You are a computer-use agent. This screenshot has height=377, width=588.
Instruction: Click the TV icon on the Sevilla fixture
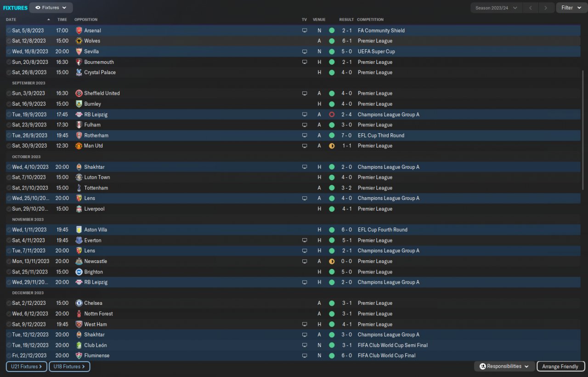pyautogui.click(x=304, y=51)
